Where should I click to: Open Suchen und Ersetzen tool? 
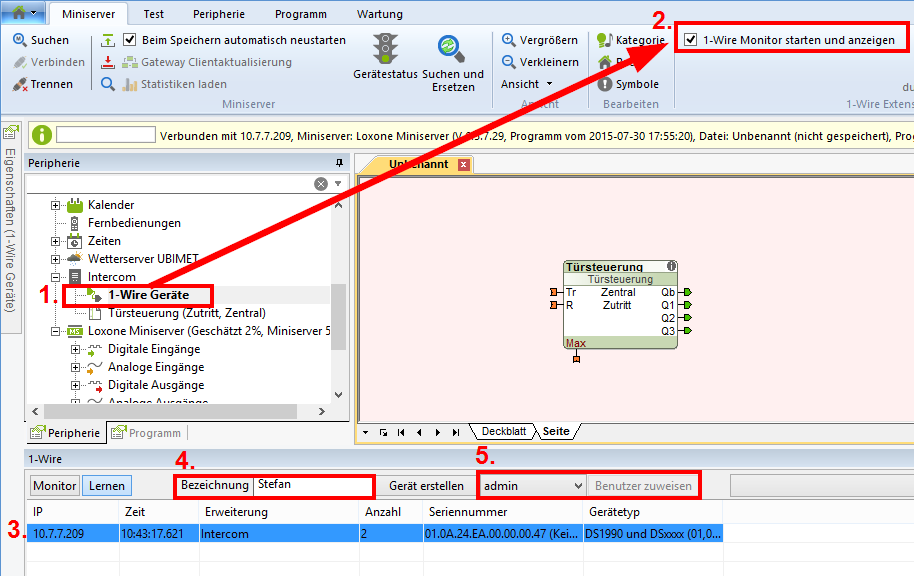[x=452, y=48]
